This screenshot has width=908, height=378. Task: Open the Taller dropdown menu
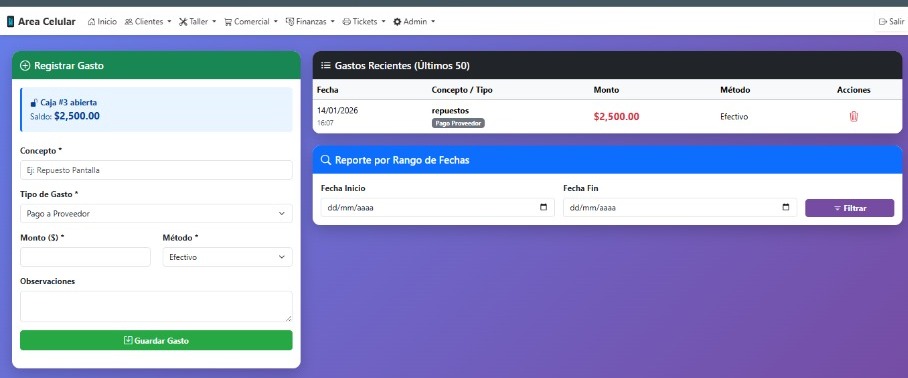(197, 21)
